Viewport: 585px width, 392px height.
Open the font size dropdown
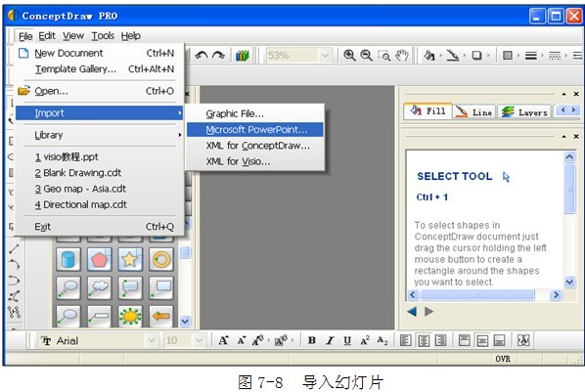(x=199, y=340)
